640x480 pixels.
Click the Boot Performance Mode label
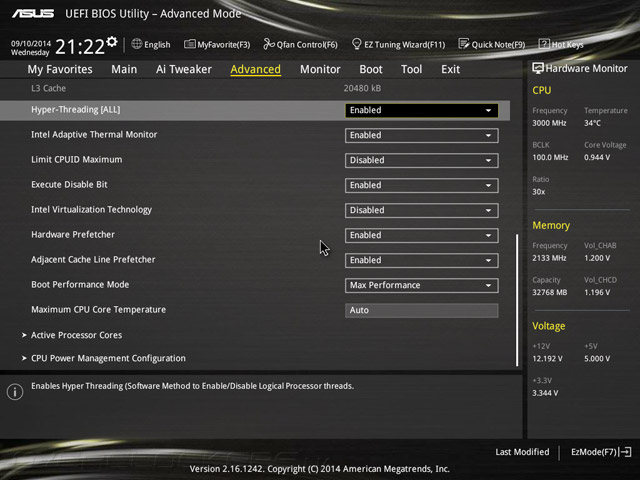point(80,284)
